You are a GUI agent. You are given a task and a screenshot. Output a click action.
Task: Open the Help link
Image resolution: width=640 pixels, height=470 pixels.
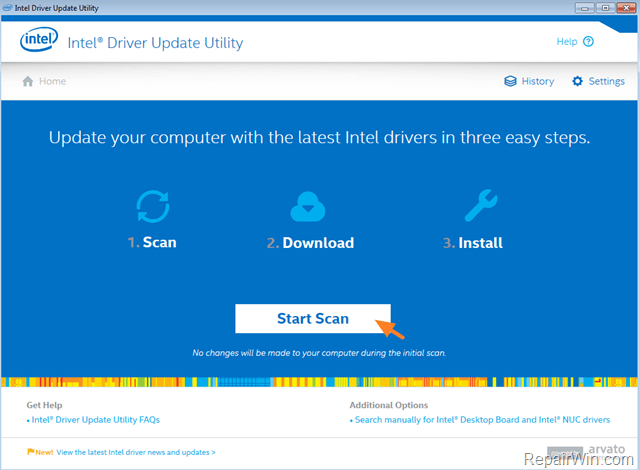coord(575,41)
